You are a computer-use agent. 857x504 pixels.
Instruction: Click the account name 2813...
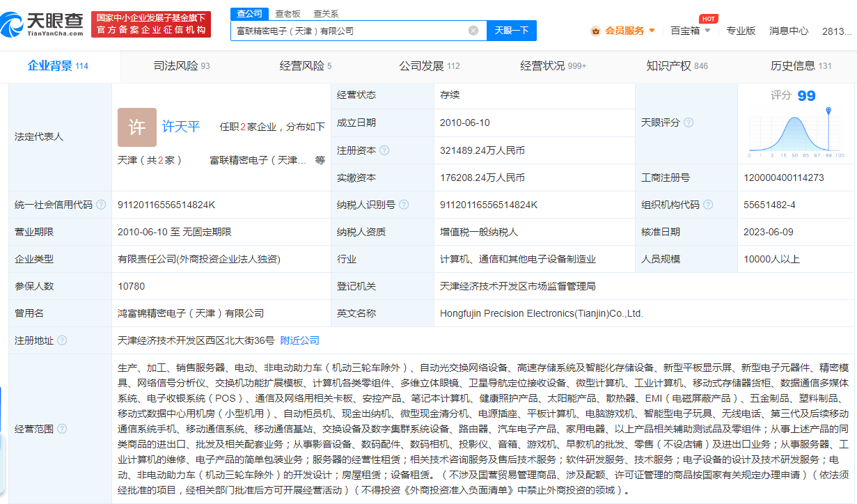(x=836, y=31)
